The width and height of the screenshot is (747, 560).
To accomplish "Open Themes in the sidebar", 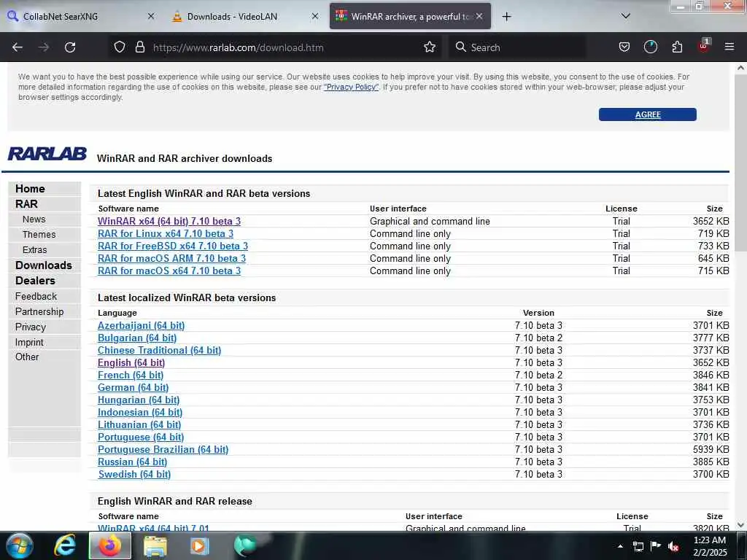I will pos(39,235).
